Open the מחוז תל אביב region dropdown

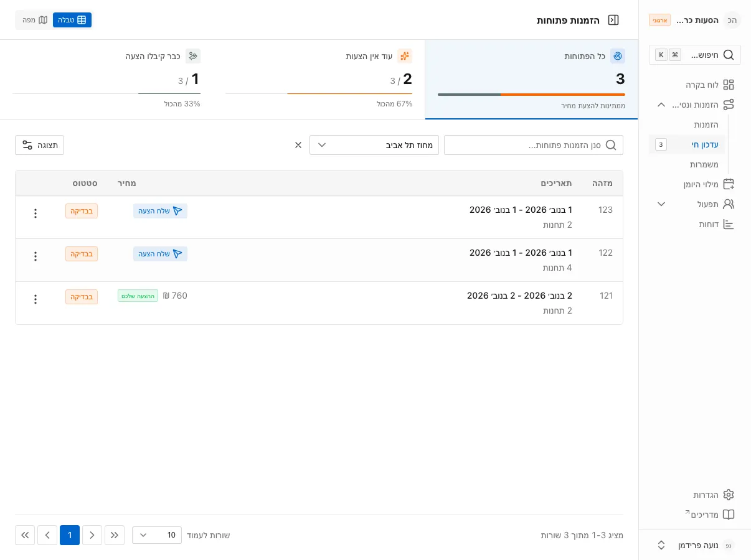coord(374,145)
